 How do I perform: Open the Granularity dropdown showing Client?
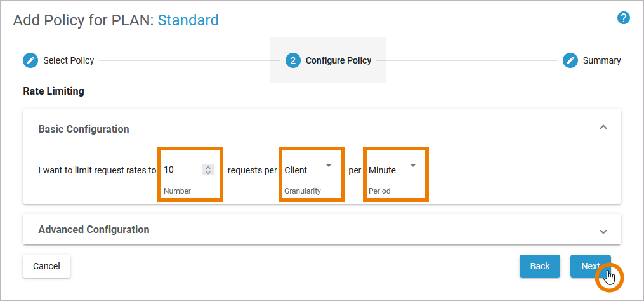(310, 170)
